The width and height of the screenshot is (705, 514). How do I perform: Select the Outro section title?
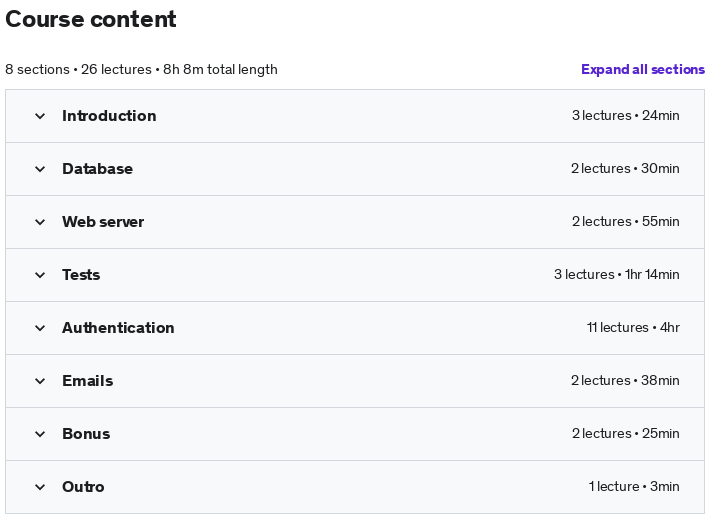tap(83, 487)
